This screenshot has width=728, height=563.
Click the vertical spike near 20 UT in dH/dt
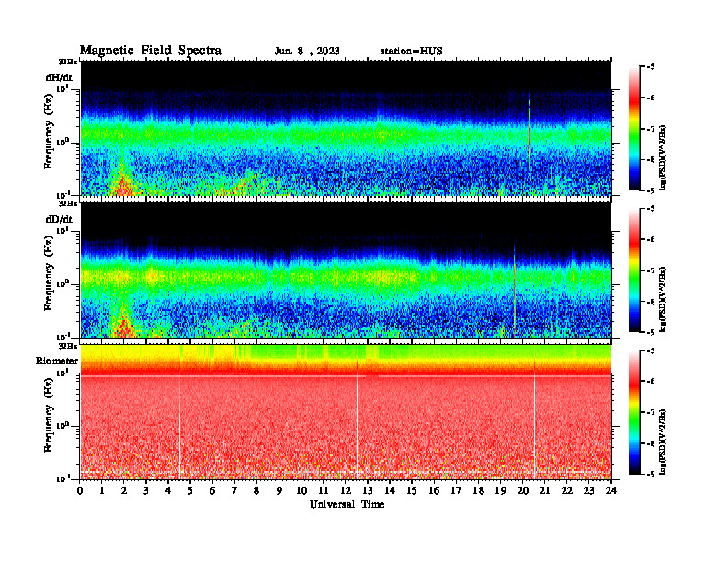coord(529,132)
